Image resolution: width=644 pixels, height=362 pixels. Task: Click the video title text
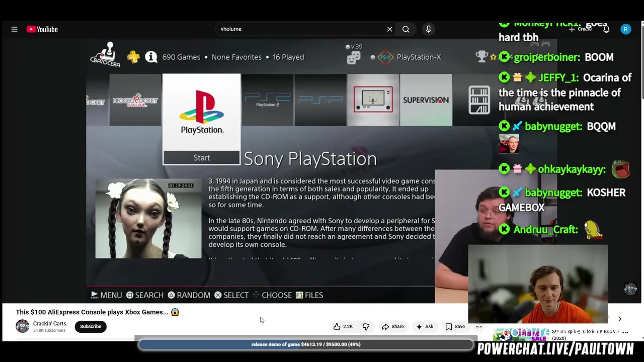tap(98, 312)
